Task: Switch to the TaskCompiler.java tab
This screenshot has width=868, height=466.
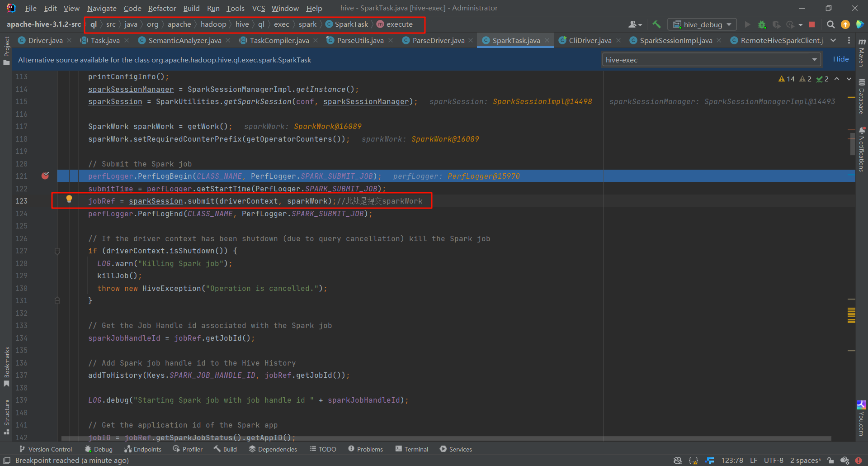Action: pyautogui.click(x=279, y=40)
